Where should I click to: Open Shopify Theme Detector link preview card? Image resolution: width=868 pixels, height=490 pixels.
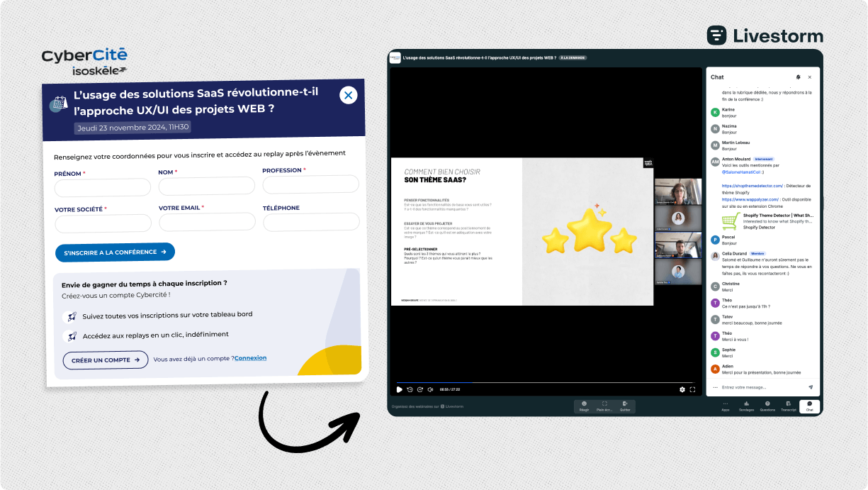(x=767, y=221)
